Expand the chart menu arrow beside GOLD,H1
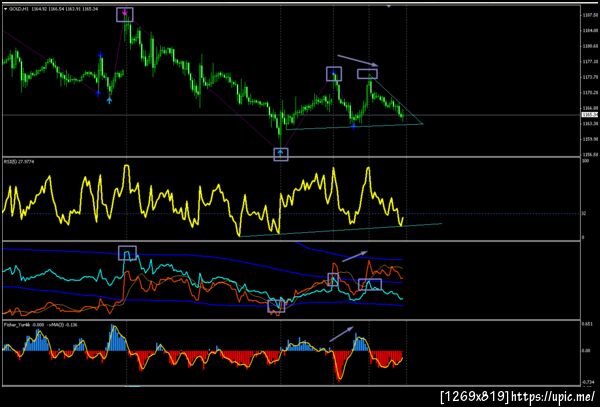Screen dimensions: 600x407 pyautogui.click(x=5, y=8)
